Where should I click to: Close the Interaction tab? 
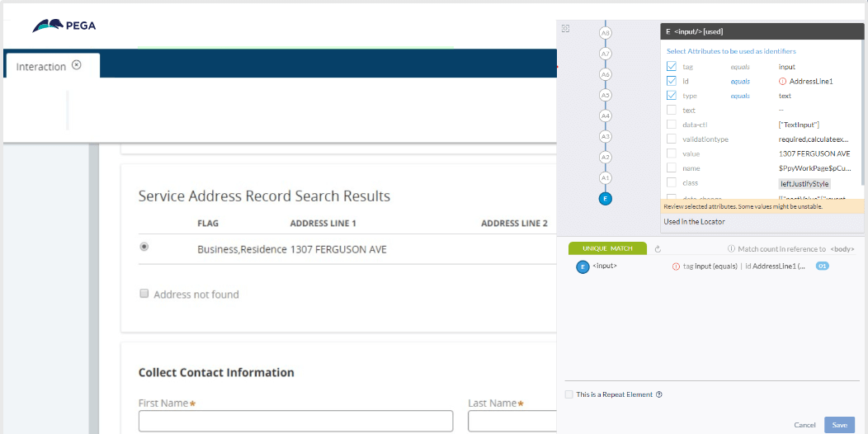77,64
